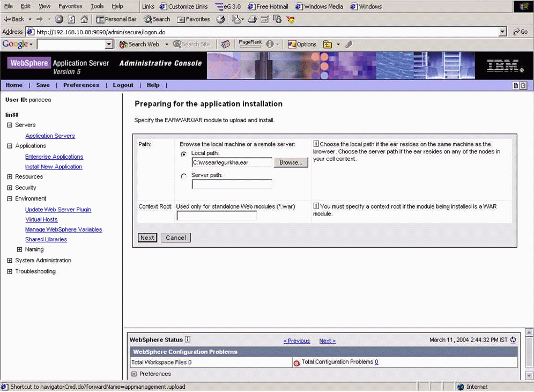This screenshot has width=534, height=392.
Task: Open the File menu
Action: (x=9, y=6)
